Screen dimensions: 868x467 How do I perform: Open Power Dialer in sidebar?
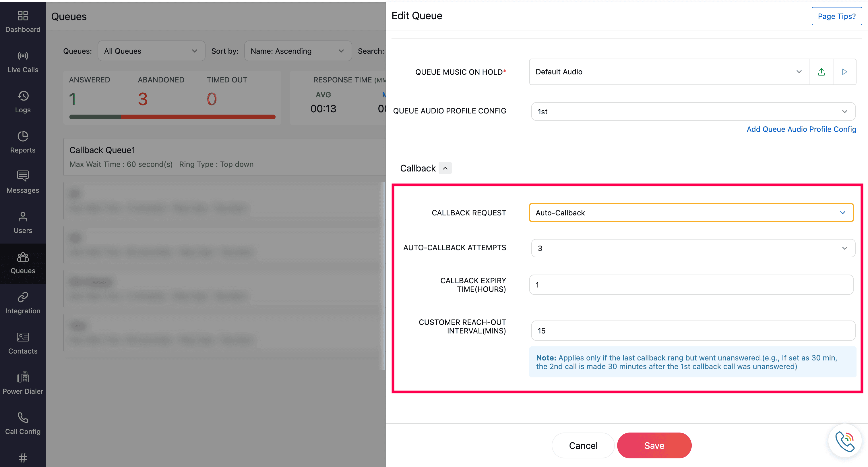coord(23,383)
